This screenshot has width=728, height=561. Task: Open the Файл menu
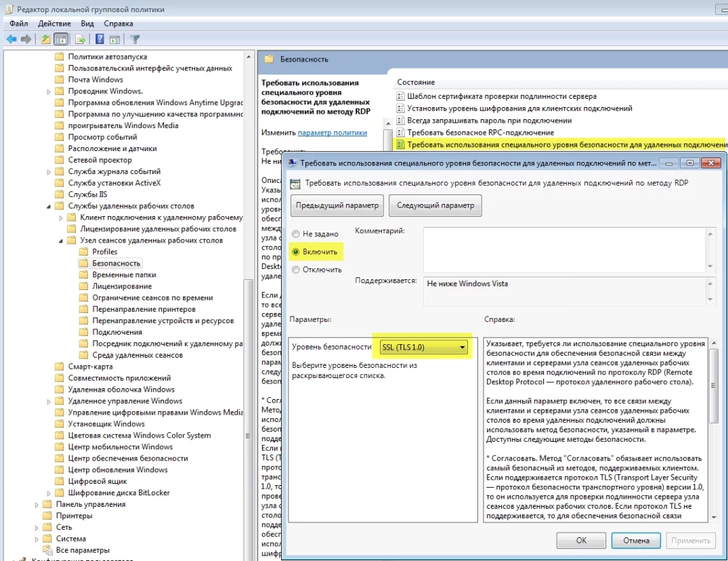(x=18, y=24)
